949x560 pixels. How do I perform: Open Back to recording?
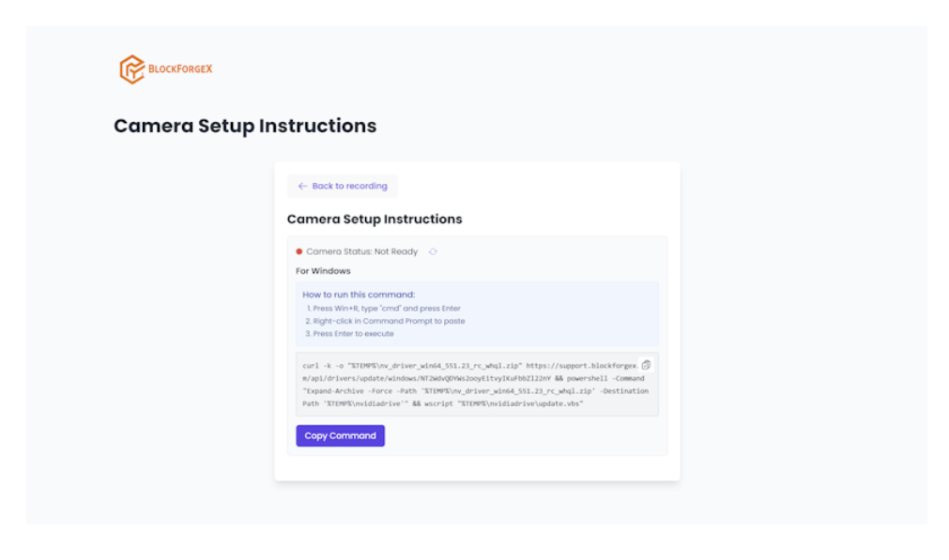click(x=342, y=186)
